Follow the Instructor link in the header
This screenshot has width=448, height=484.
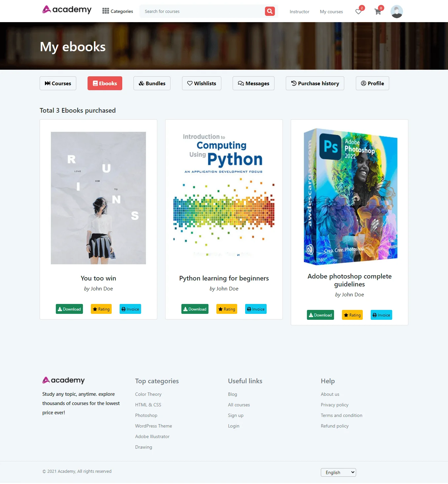tap(299, 12)
